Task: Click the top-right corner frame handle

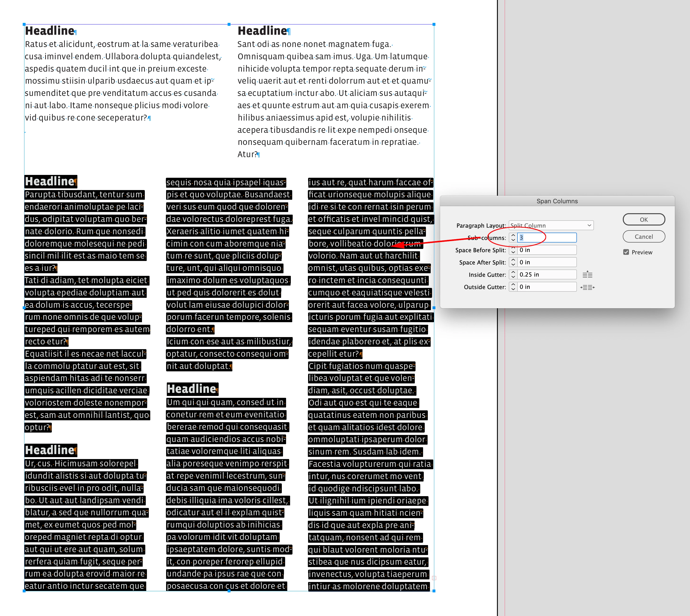Action: [x=434, y=24]
